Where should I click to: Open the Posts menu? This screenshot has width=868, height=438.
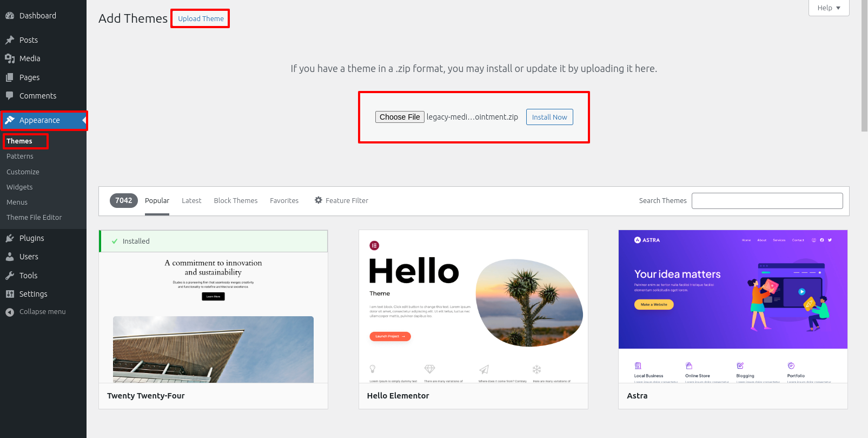pyautogui.click(x=43, y=40)
